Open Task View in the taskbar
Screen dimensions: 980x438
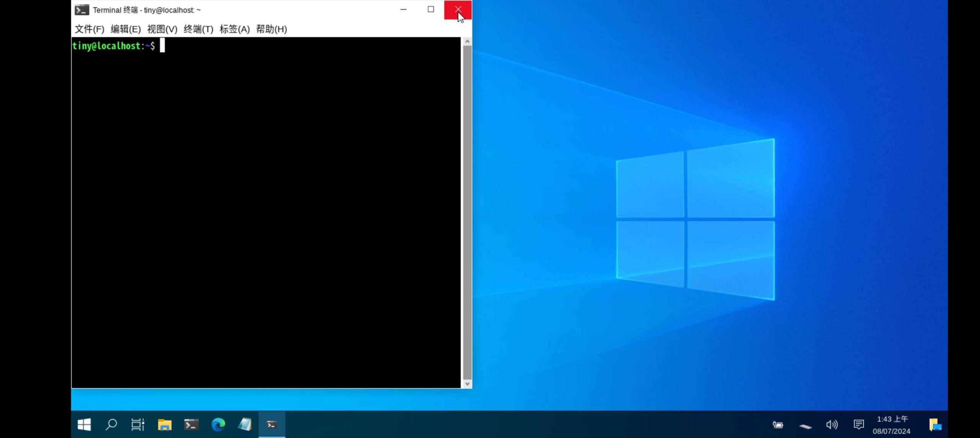click(x=138, y=424)
